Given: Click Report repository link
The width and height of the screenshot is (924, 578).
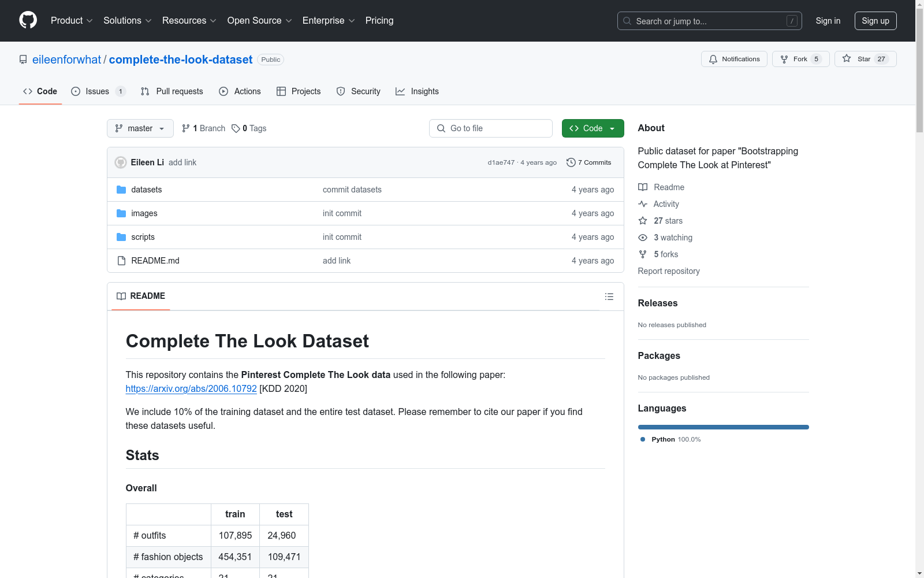Looking at the screenshot, I should (669, 271).
